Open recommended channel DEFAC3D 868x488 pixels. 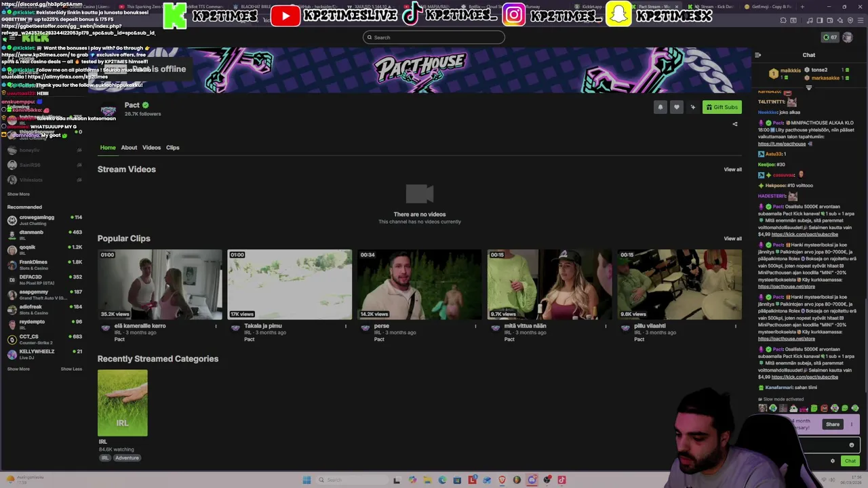click(44, 279)
